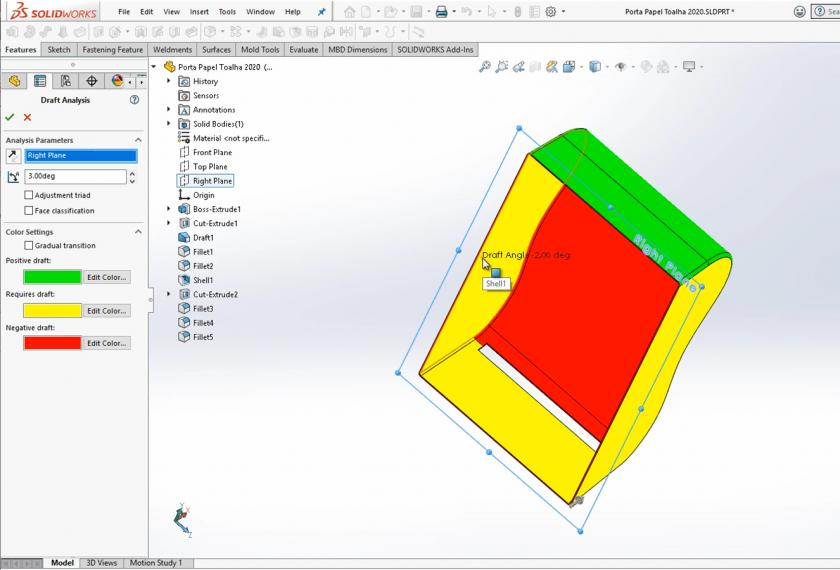Open the Options gear icon

(551, 12)
